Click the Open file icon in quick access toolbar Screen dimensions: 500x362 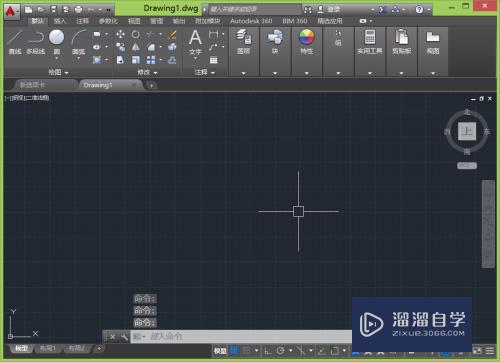pyautogui.click(x=41, y=9)
